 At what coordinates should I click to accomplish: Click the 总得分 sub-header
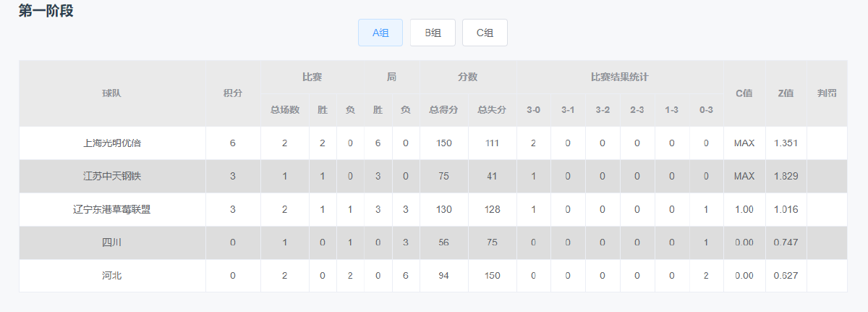click(444, 110)
